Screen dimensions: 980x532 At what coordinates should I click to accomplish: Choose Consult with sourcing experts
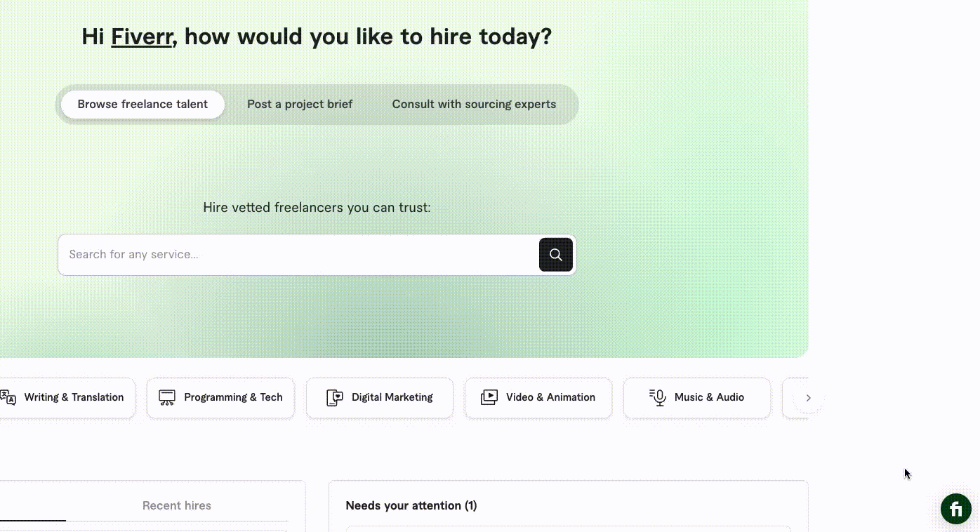point(474,105)
